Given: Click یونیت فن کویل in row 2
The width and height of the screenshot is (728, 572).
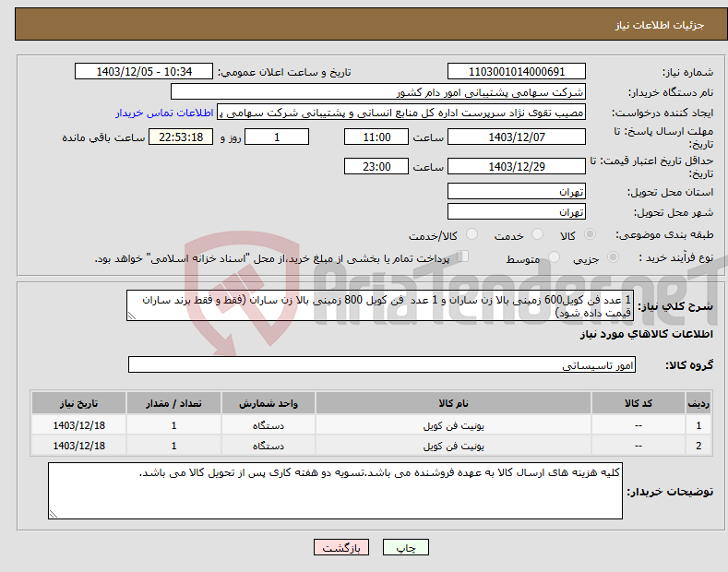Looking at the screenshot, I should (453, 446).
